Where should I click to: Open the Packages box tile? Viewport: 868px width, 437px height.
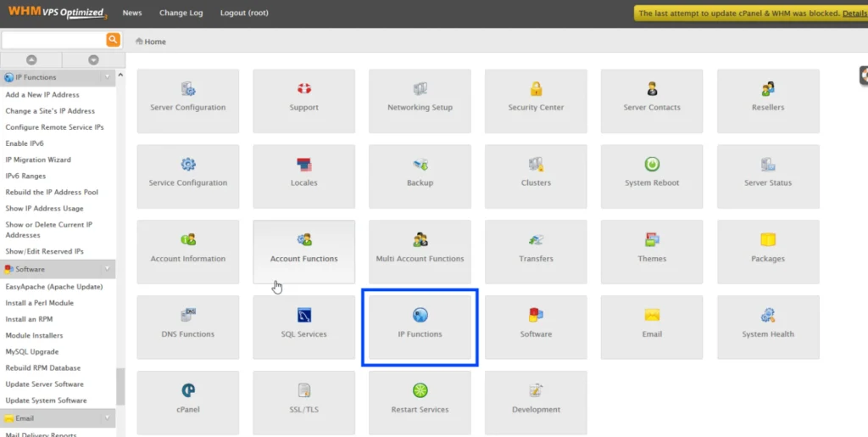[768, 252]
